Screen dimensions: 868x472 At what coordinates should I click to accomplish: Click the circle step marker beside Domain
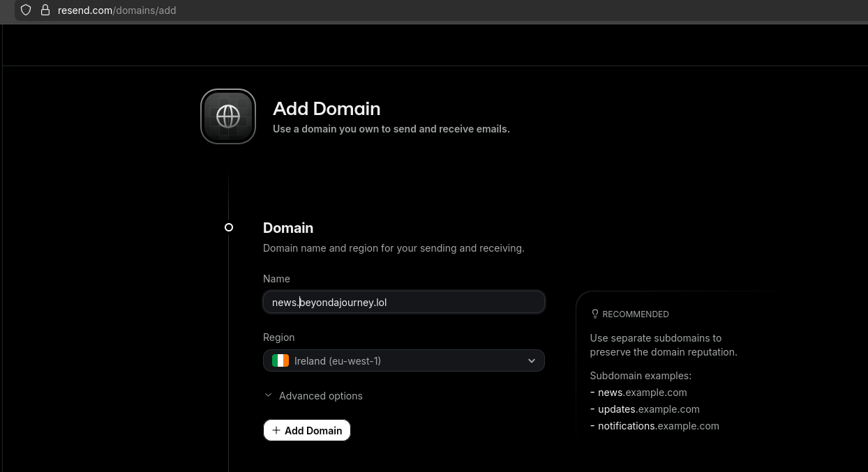(229, 227)
